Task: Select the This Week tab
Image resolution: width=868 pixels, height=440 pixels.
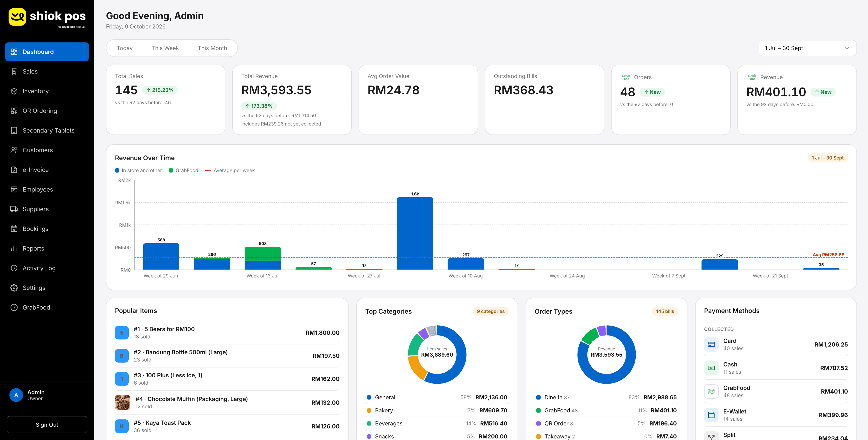Action: click(165, 48)
